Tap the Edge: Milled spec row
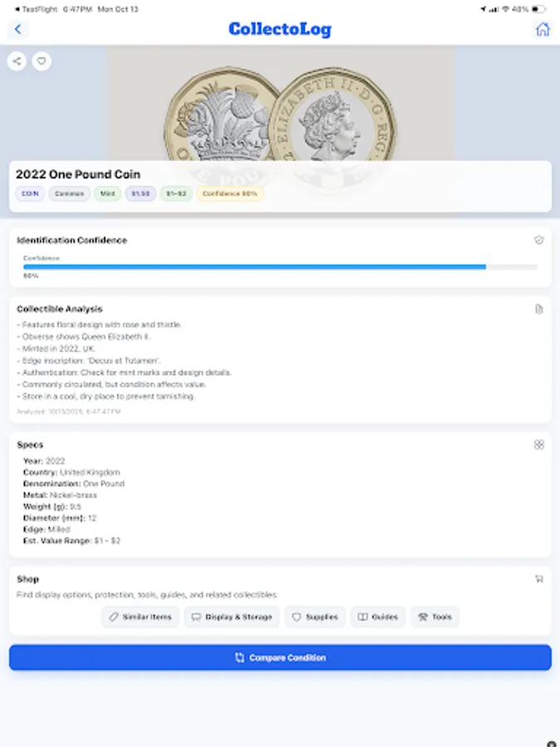 coord(46,530)
